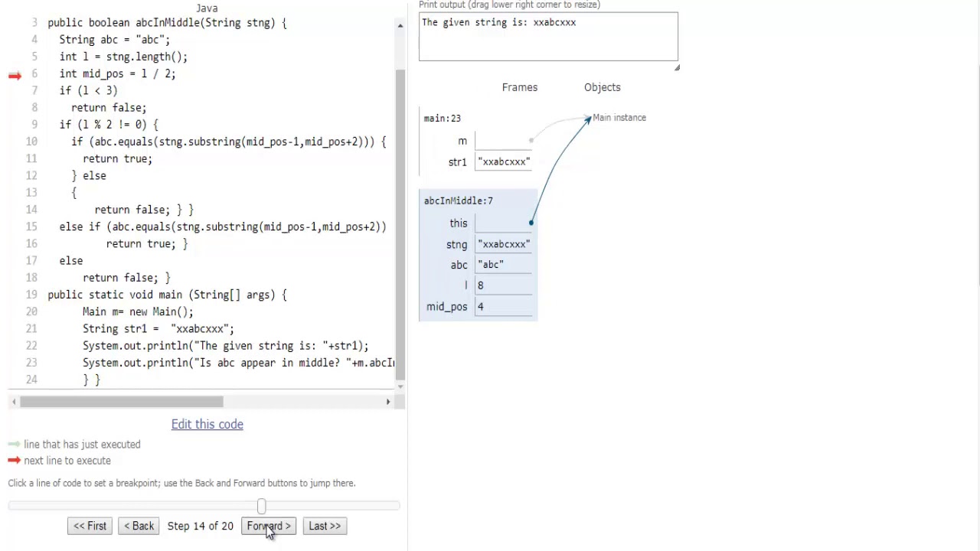Set breakpoint on line 14 return false

[x=144, y=210]
